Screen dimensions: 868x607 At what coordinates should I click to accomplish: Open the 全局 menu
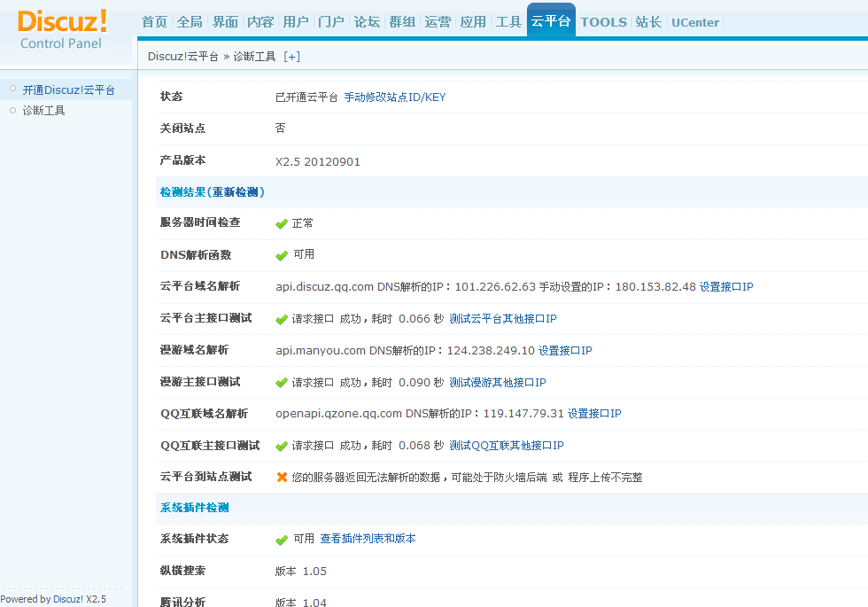pos(190,22)
